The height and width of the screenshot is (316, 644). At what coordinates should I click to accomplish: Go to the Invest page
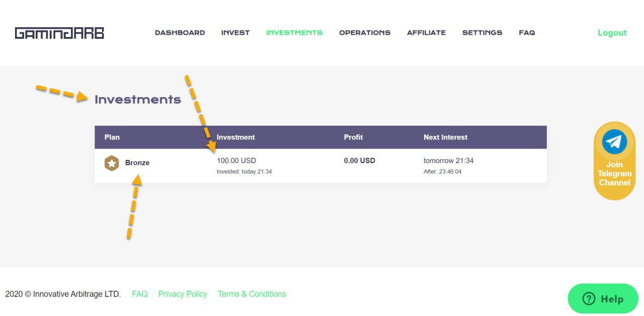click(x=235, y=33)
